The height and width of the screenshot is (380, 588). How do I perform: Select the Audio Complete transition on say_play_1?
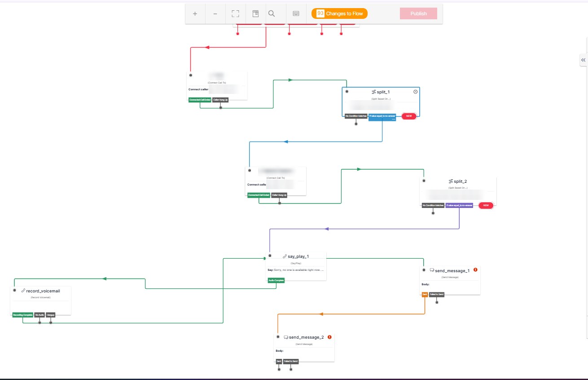[276, 280]
